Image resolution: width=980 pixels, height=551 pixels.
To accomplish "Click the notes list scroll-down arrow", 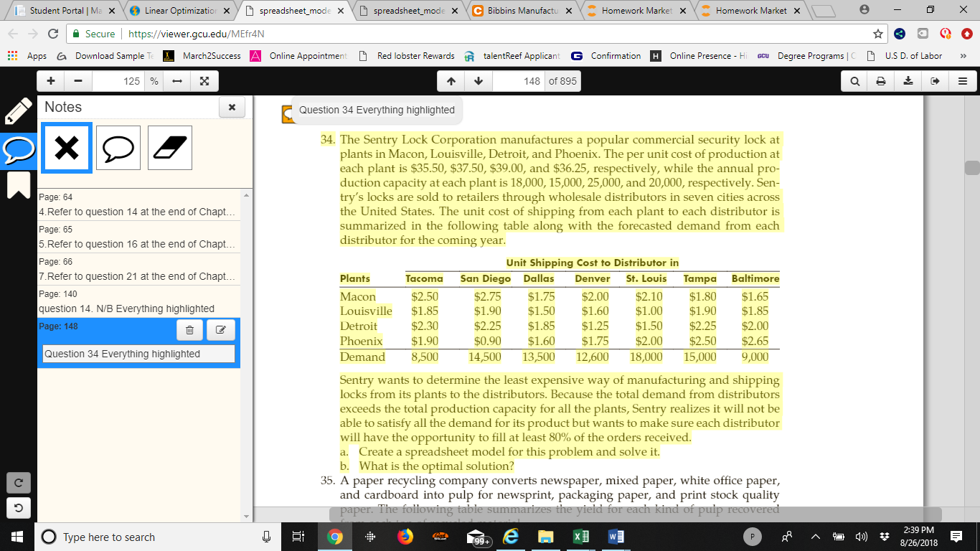I will pyautogui.click(x=245, y=517).
